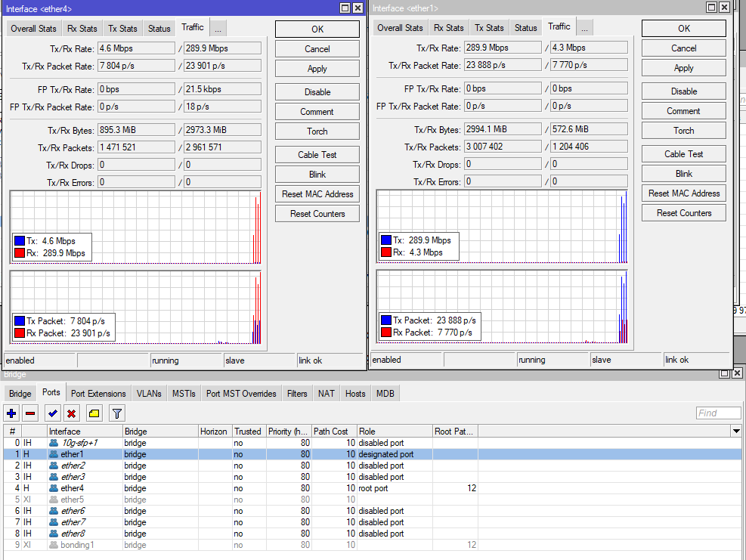This screenshot has width=746, height=560.
Task: Disable selected port with red X icon
Action: (x=71, y=413)
